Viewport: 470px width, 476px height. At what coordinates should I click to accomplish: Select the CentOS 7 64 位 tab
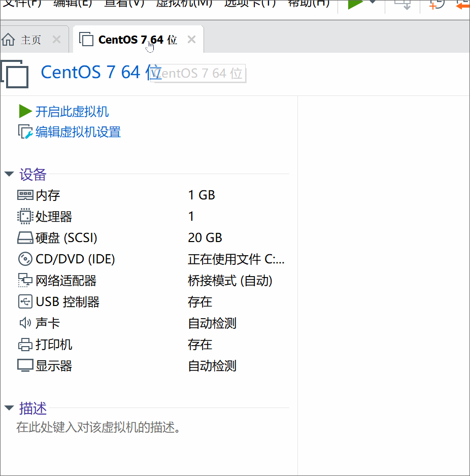138,40
